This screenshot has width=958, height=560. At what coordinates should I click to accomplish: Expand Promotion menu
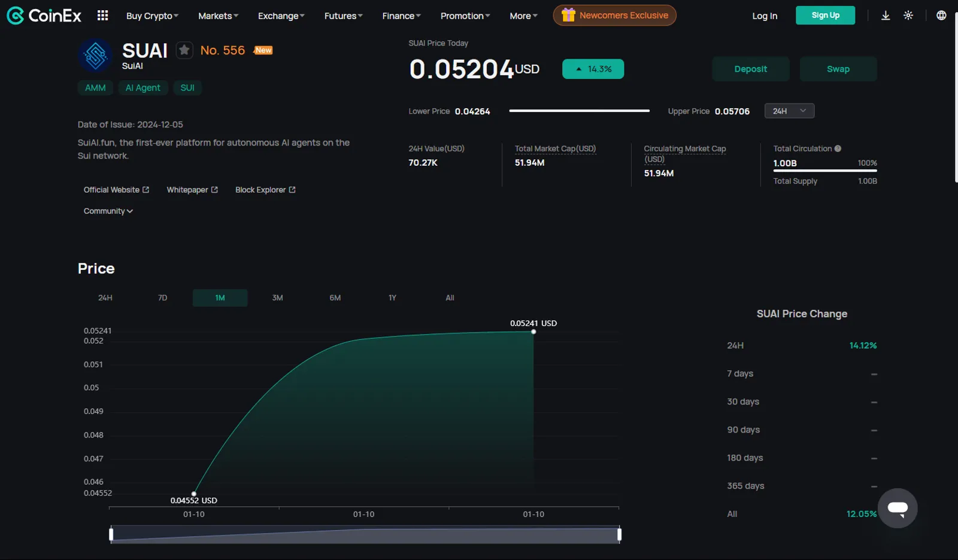pos(465,16)
